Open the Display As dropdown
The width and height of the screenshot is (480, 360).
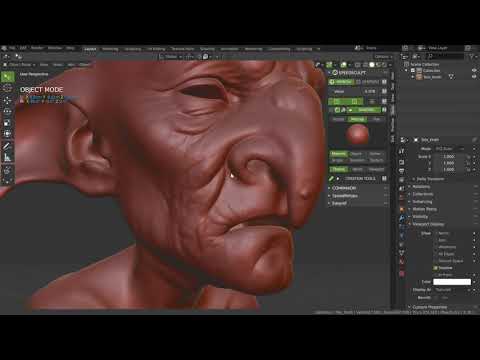pyautogui.click(x=452, y=290)
